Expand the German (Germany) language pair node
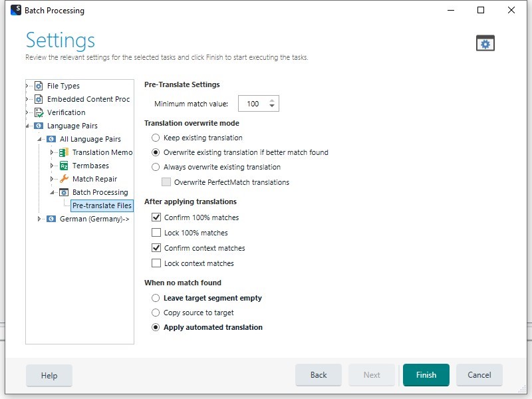 pyautogui.click(x=39, y=219)
